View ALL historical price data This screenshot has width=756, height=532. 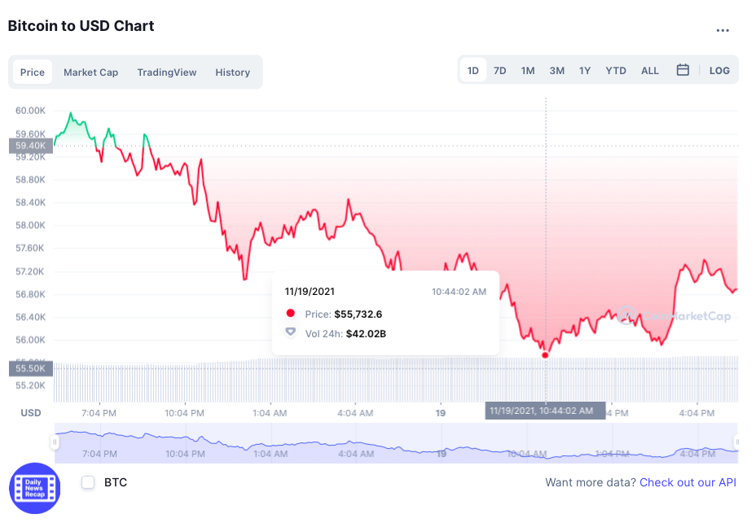click(649, 70)
